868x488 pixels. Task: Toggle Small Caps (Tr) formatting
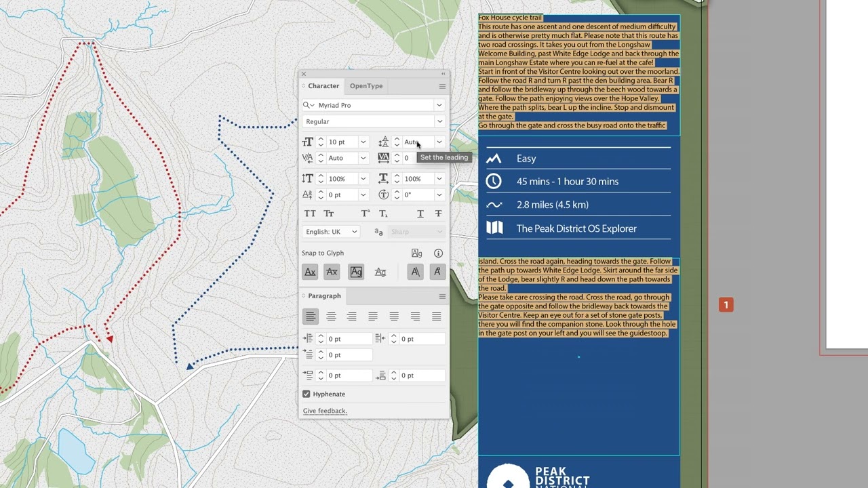[x=329, y=213]
